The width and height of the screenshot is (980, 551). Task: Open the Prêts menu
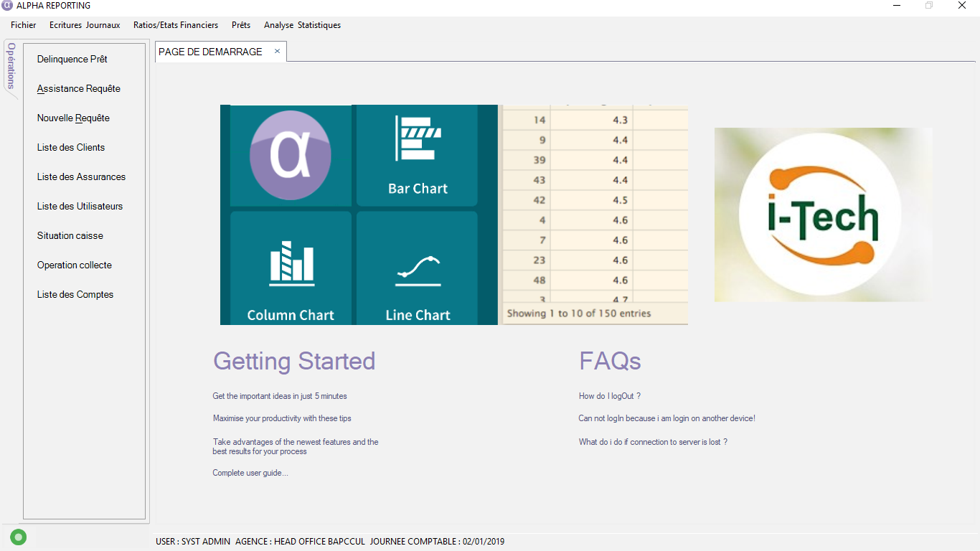point(241,25)
